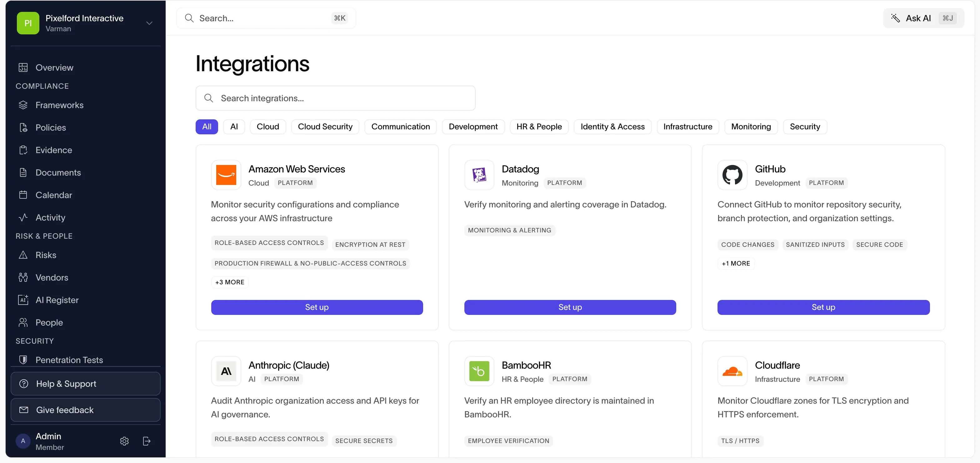The height and width of the screenshot is (463, 980).
Task: Open Vendors via its sidebar icon
Action: point(23,277)
